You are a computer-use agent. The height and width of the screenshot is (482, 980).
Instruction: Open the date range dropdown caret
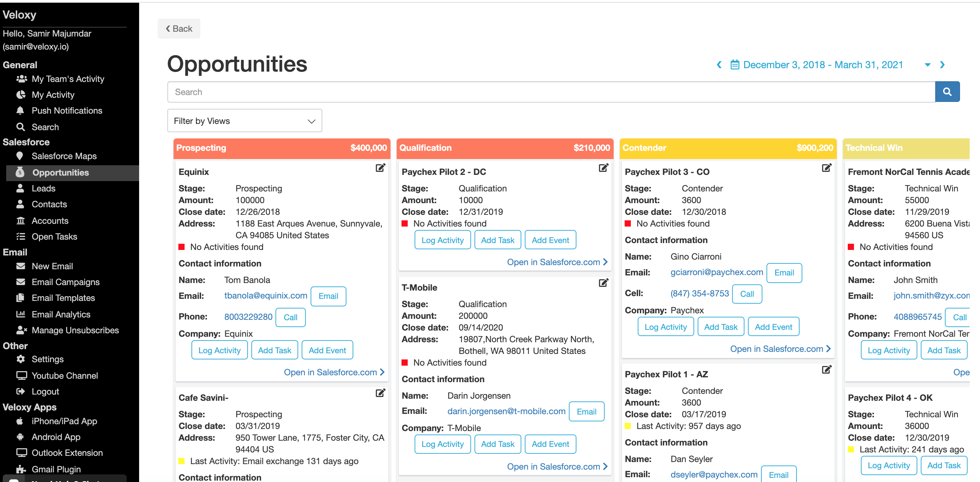tap(928, 65)
